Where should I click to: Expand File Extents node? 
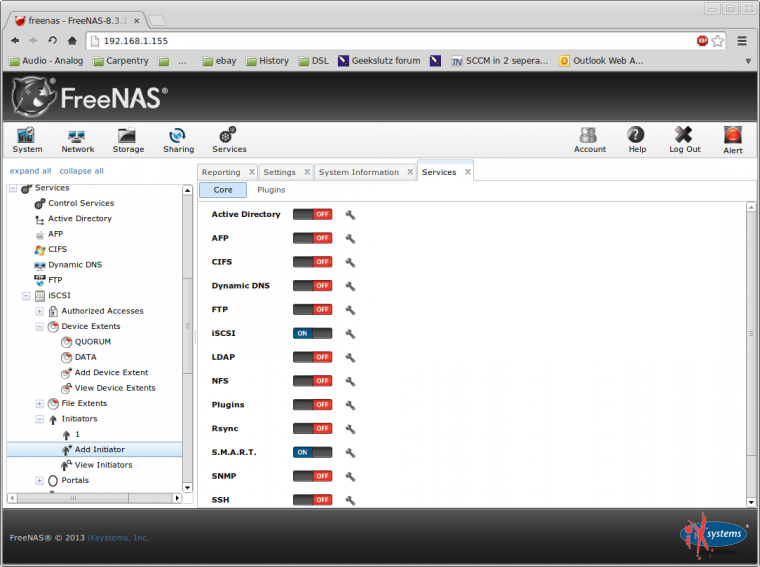pyautogui.click(x=40, y=403)
